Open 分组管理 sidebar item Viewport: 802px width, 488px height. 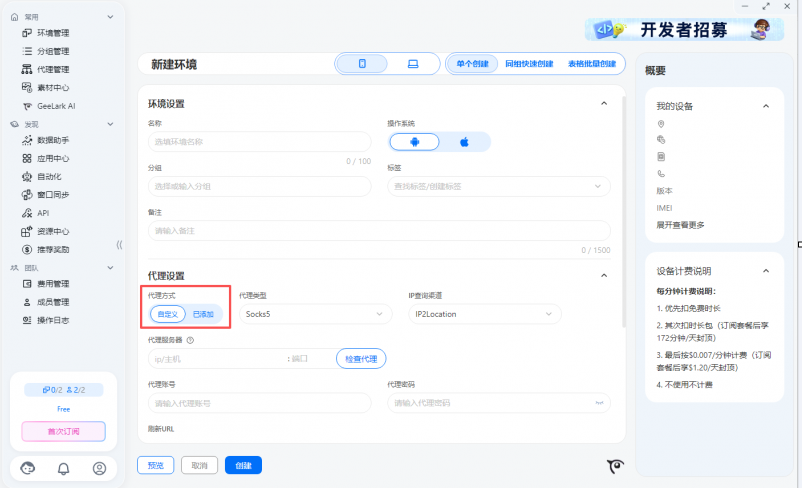(53, 51)
